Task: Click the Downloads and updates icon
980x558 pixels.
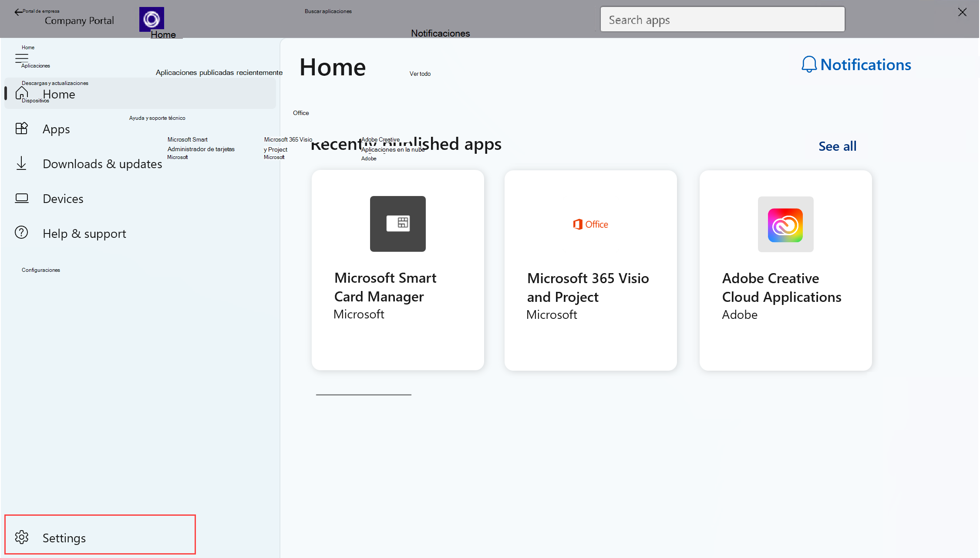Action: 21,163
